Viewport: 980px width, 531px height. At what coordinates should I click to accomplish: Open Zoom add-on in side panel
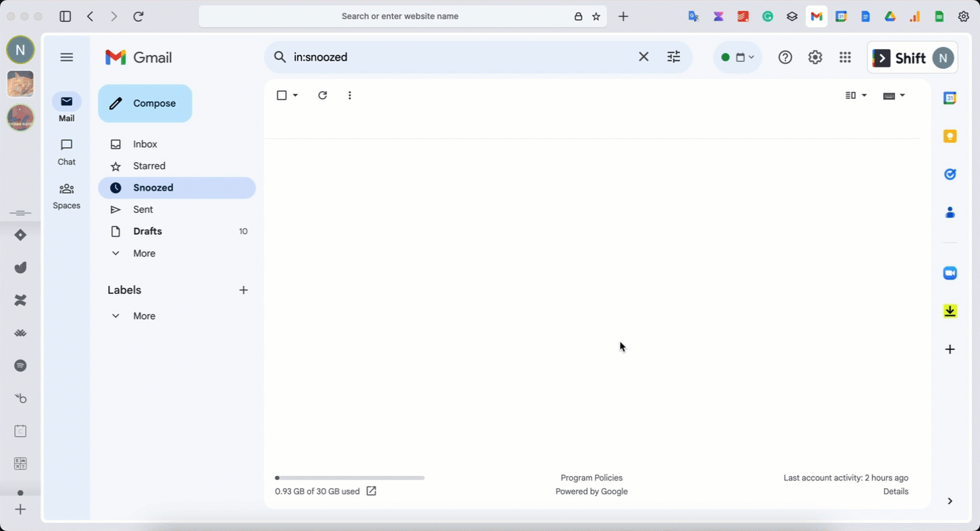pyautogui.click(x=950, y=273)
